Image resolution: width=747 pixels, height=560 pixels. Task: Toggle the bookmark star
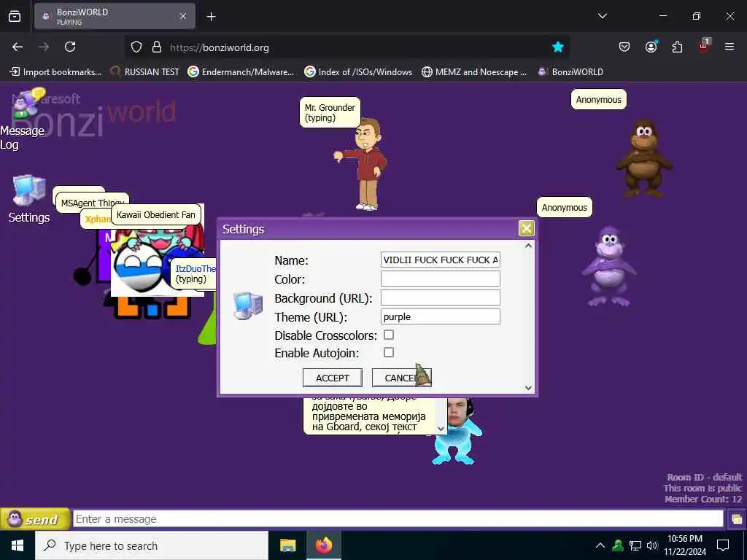click(x=558, y=47)
